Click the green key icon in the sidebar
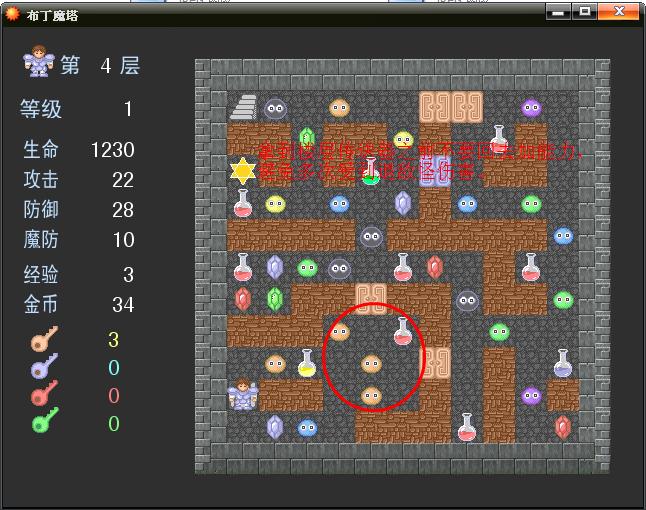 pyautogui.click(x=45, y=420)
